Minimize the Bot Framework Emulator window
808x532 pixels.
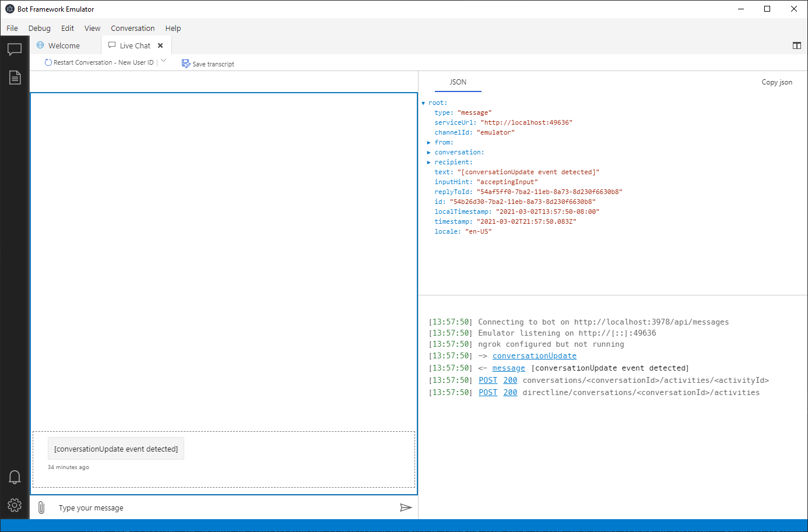pos(741,9)
